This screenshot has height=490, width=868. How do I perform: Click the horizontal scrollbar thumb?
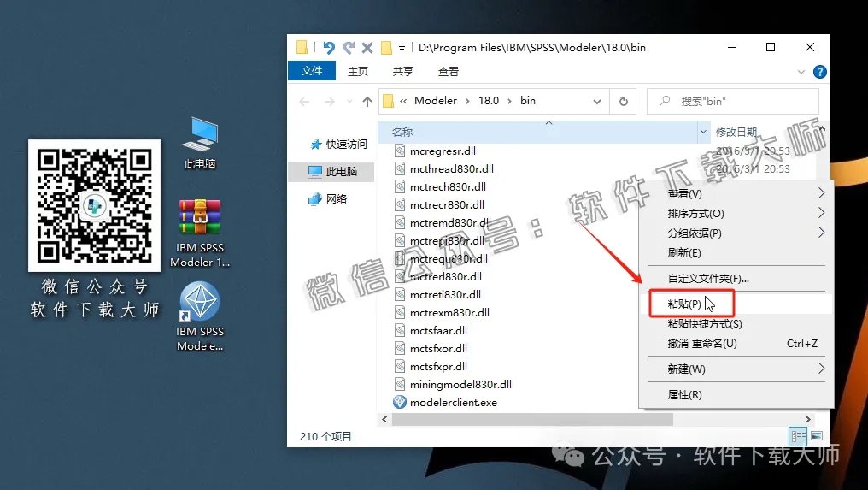tap(532, 420)
